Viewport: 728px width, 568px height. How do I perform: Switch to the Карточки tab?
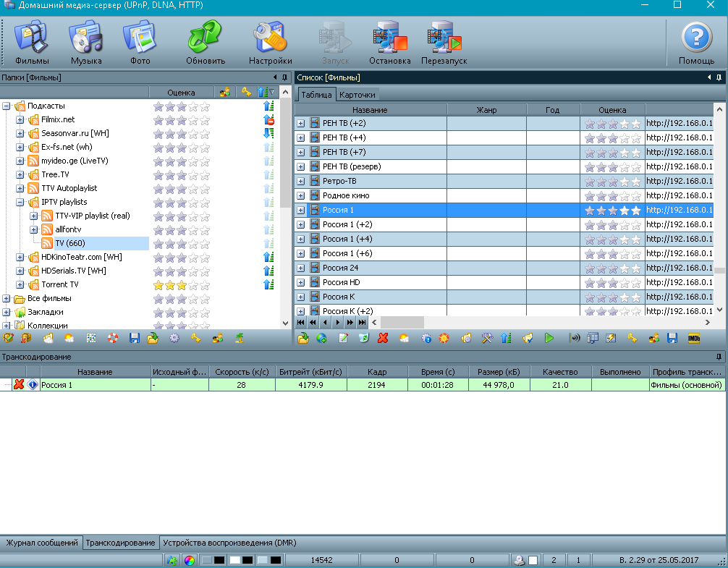(357, 95)
